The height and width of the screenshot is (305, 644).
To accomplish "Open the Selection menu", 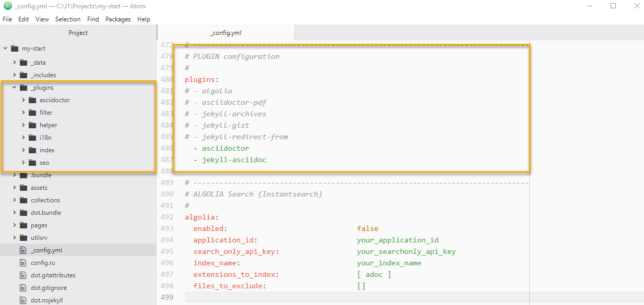I will coord(68,19).
